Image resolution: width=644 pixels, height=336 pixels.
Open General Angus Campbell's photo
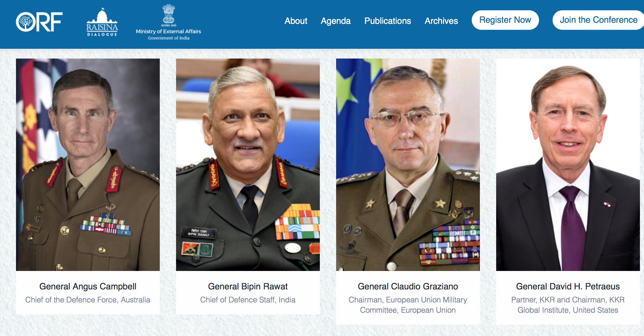(x=88, y=164)
